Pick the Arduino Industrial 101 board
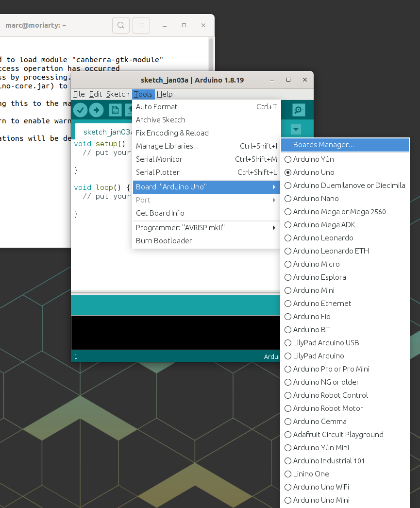Image resolution: width=420 pixels, height=508 pixels. click(x=345, y=461)
